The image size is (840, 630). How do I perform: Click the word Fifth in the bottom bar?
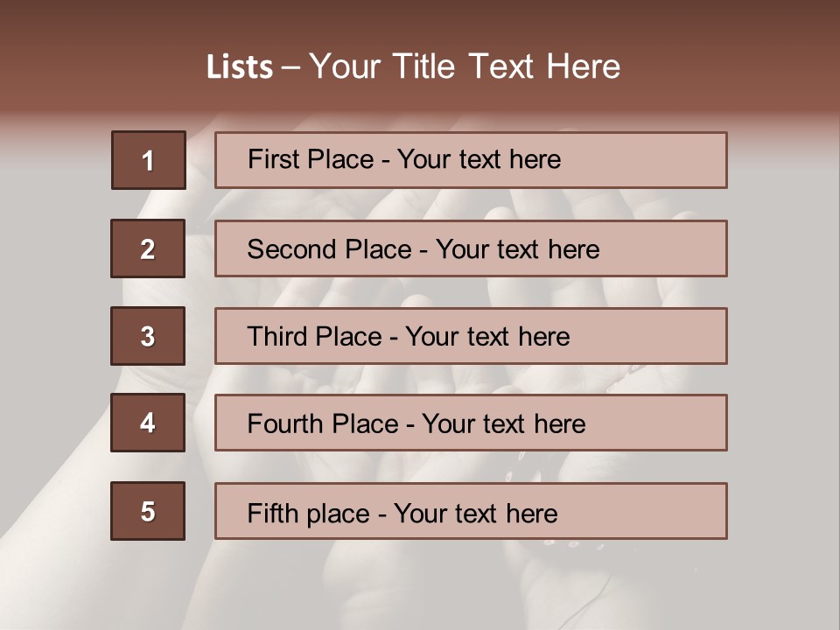click(x=273, y=513)
